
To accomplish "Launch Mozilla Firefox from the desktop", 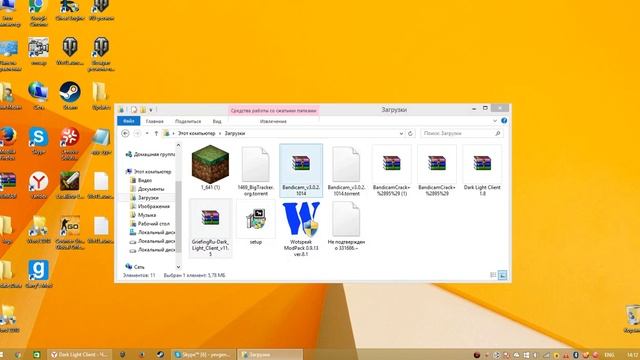I will coord(8,143).
